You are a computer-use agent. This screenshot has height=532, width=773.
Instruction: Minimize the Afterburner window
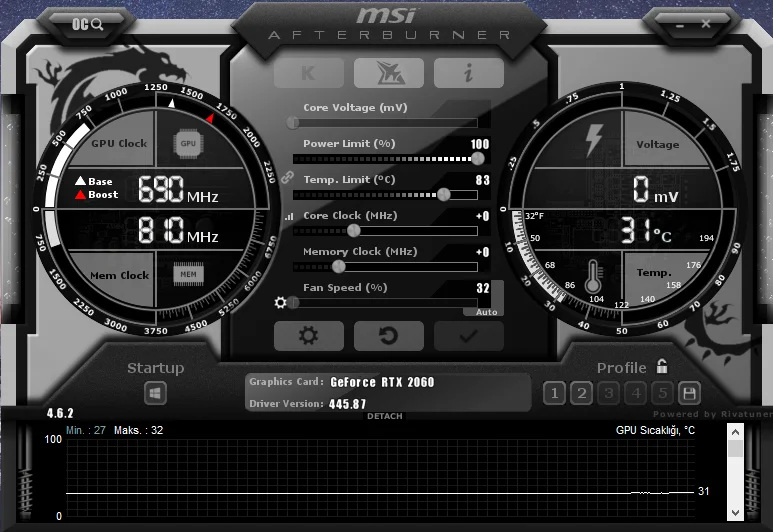coord(680,25)
